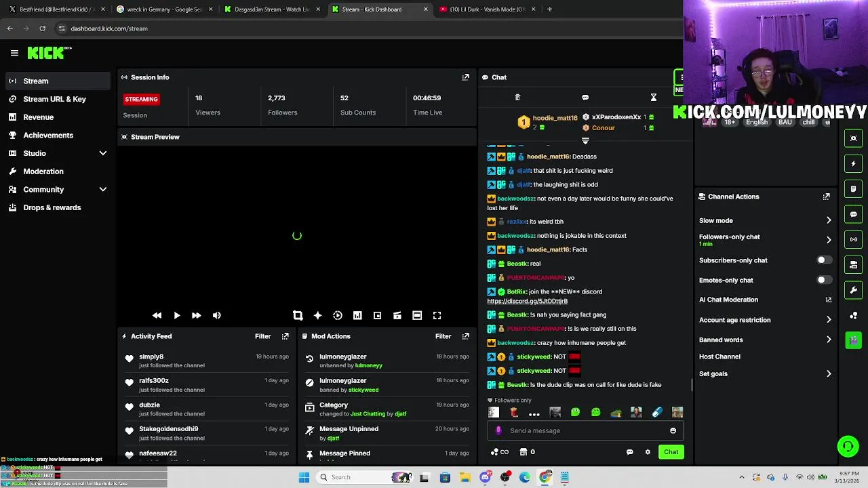The width and height of the screenshot is (868, 488).
Task: Click the wrench icon in right rail
Action: click(x=854, y=290)
